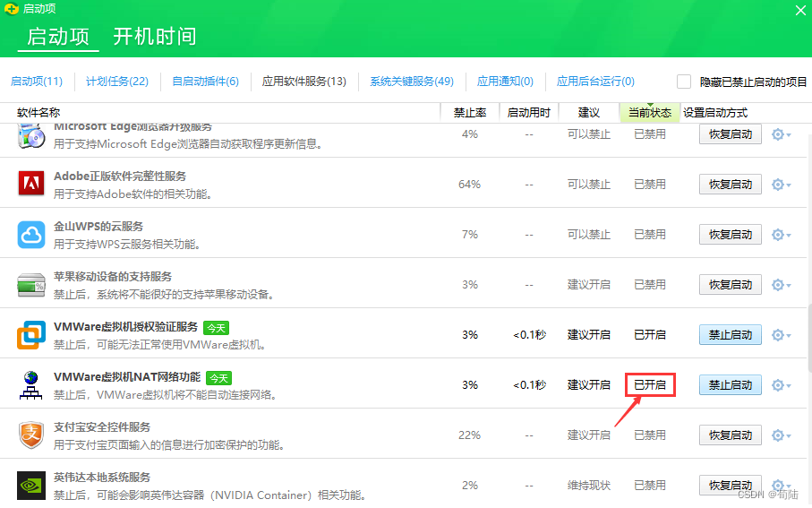This screenshot has height=508, width=812.
Task: Click the NVIDIA local system service icon
Action: [x=31, y=486]
